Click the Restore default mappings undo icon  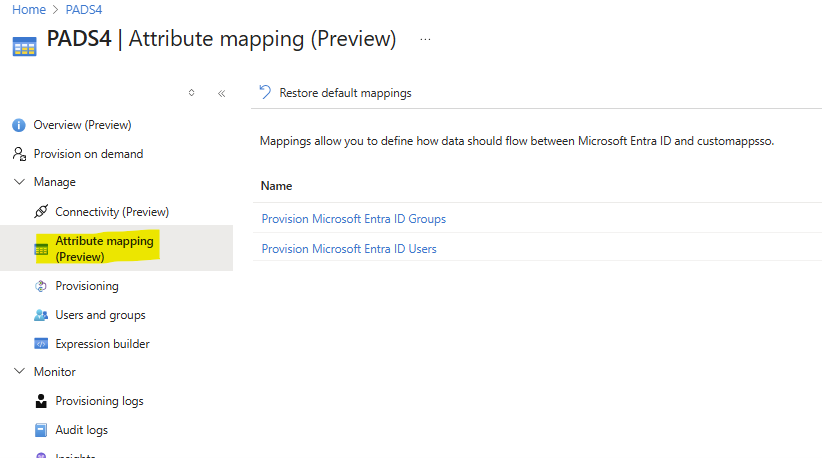click(265, 93)
